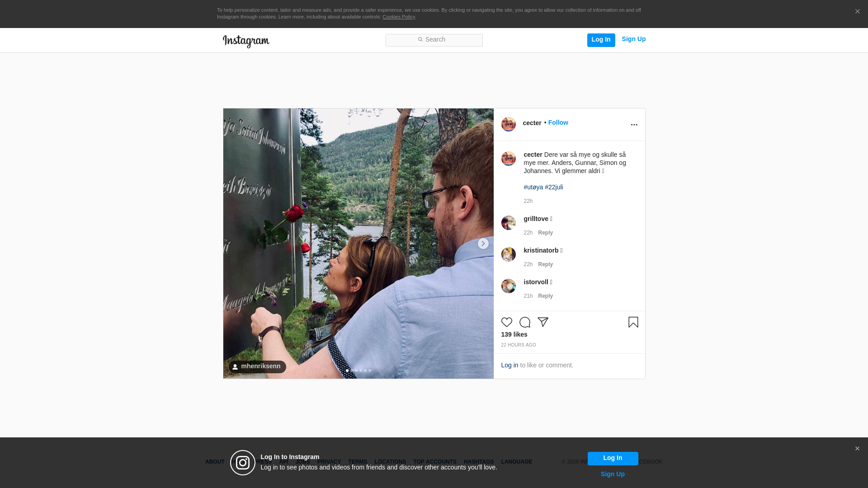
Task: Click the comment speech bubble icon
Action: [524, 322]
